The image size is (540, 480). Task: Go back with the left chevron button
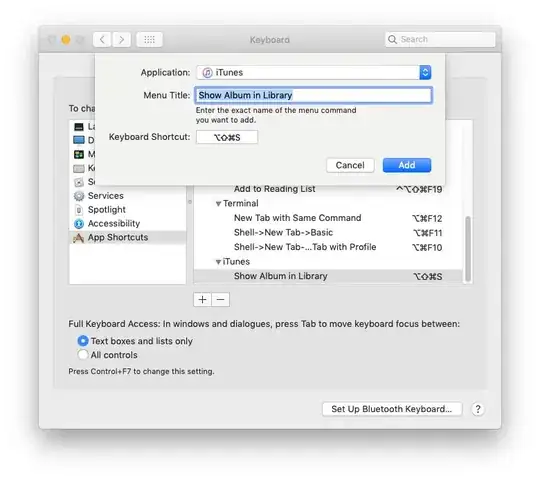pos(102,40)
